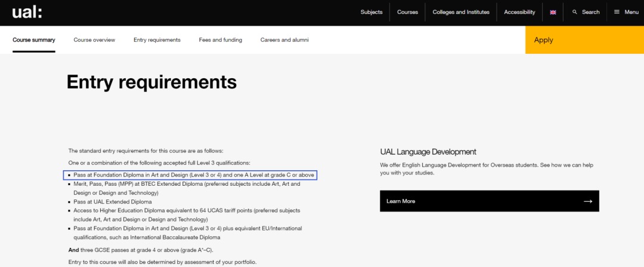The image size is (644, 267).
Task: Select the Course summary tab
Action: [x=33, y=40]
